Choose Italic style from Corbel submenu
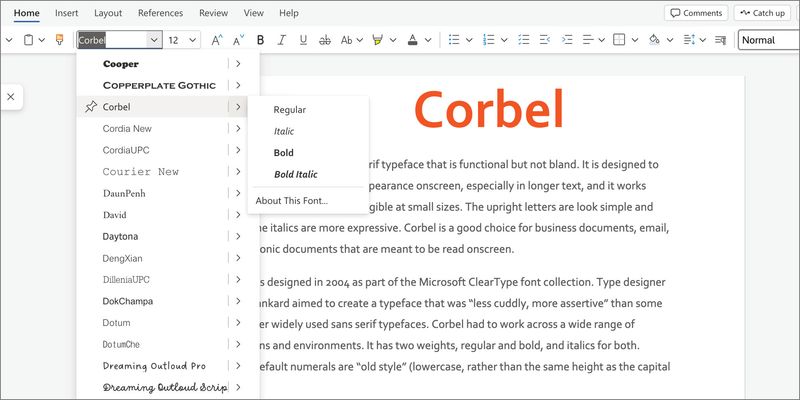Screen dimensions: 800x400 [x=284, y=131]
